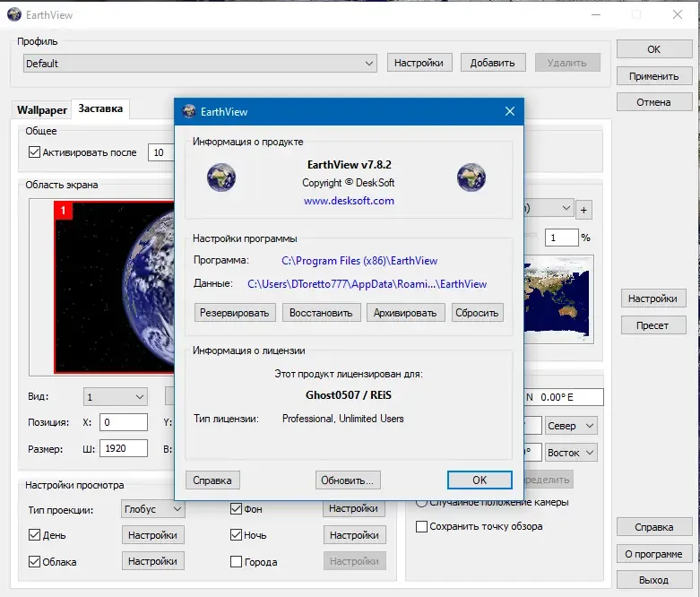Click the OK button in main window
This screenshot has height=597, width=700.
(x=654, y=49)
